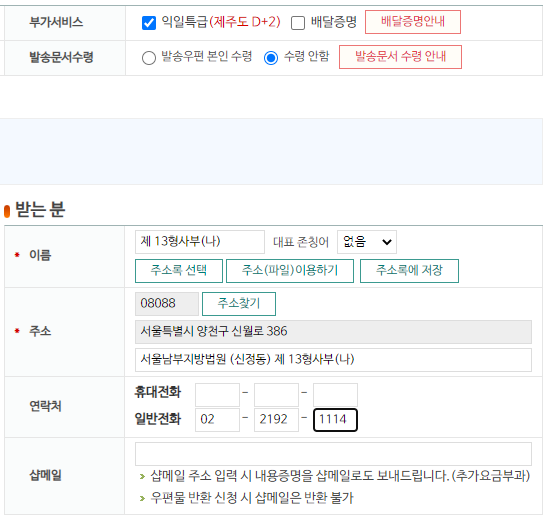Click the detailed address field 서울남부지방법원
The image size is (550, 523).
click(333, 360)
